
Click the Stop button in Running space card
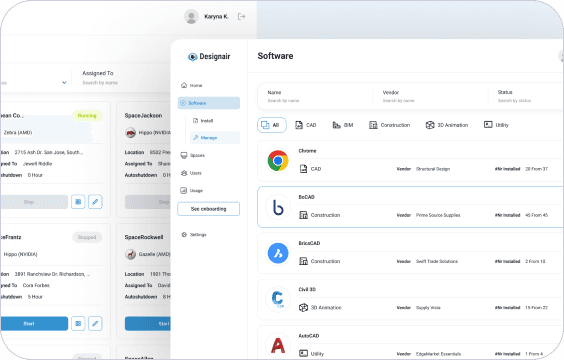[34, 202]
